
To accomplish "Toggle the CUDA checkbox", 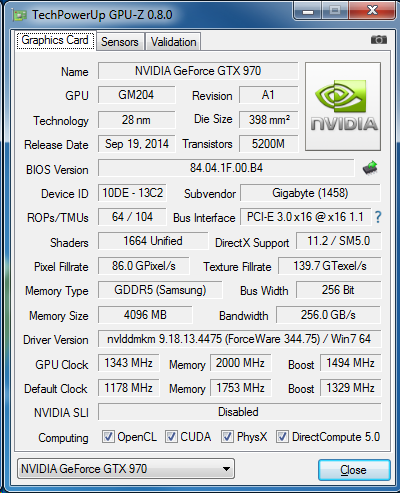I will [171, 436].
